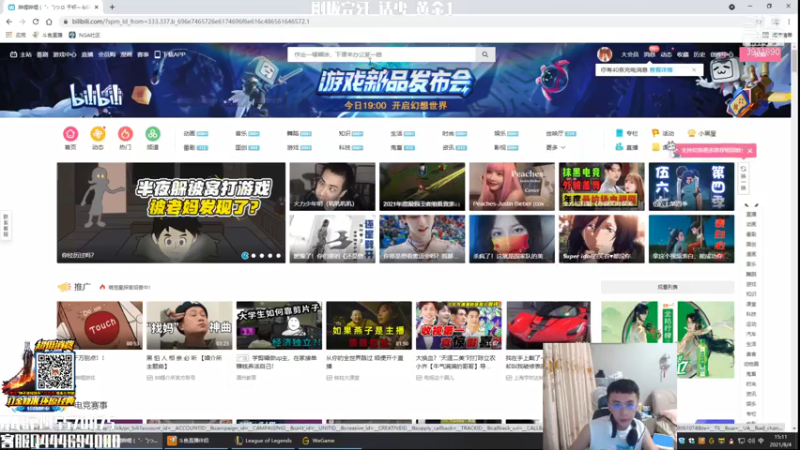Open the NGA社区 bookmark
Screen dimensions: 800x450
pyautogui.click(x=85, y=35)
